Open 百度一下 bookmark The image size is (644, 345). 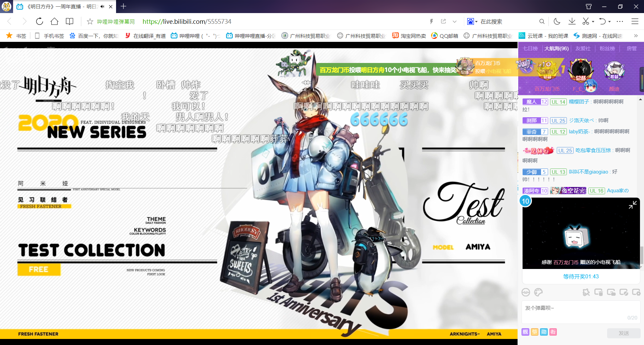(x=94, y=36)
